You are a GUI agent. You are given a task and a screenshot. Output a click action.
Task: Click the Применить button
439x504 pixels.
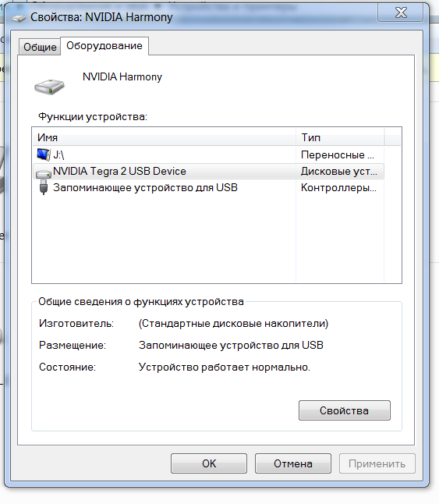point(377,463)
